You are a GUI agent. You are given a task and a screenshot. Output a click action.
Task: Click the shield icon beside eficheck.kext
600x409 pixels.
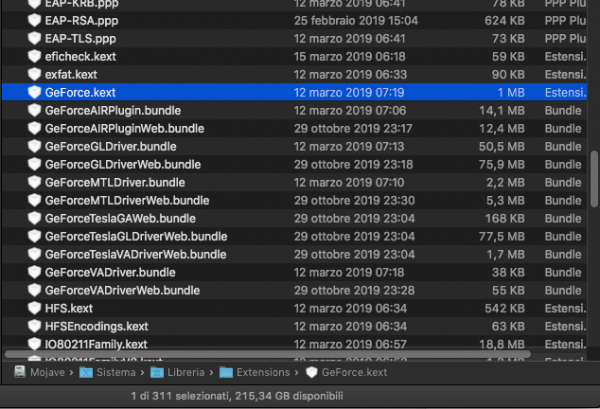tap(34, 56)
